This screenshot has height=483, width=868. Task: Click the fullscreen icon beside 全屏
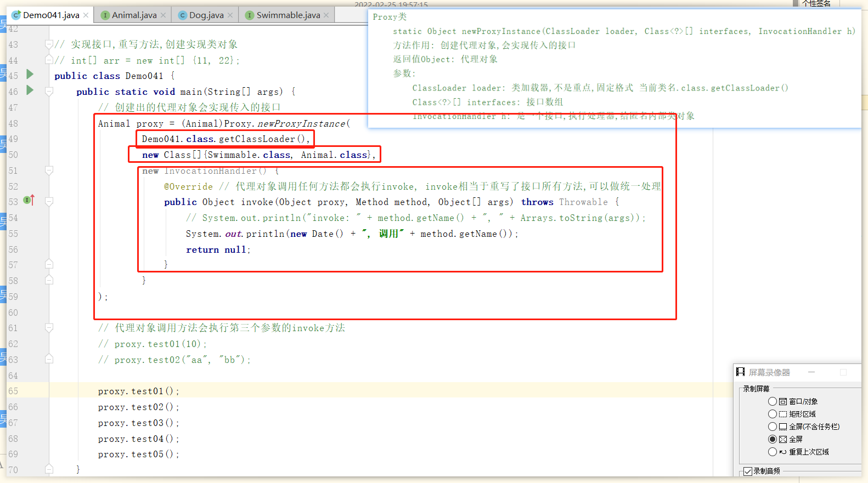point(783,439)
